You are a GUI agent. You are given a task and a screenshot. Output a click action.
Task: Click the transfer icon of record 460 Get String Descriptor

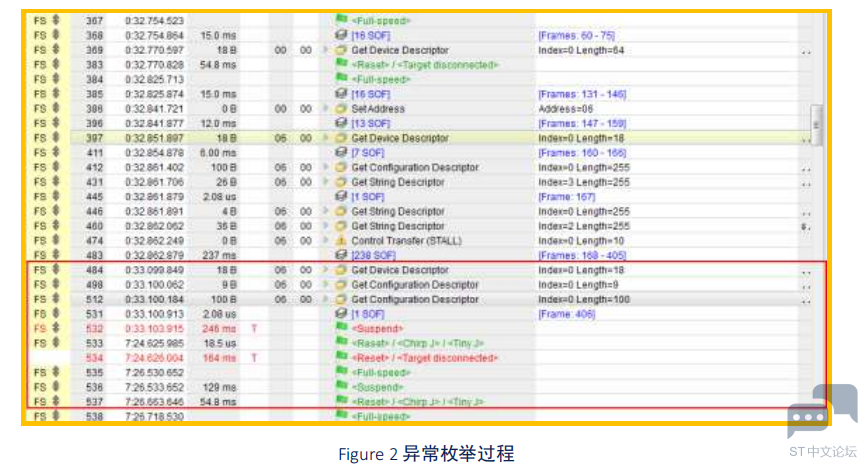click(341, 225)
